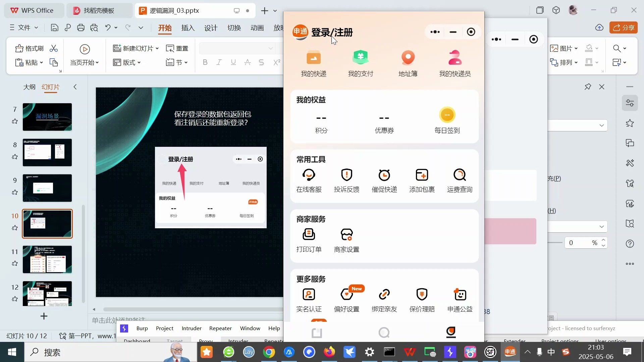Open the taskbar settings gear app
The image size is (644, 362).
(370, 352)
